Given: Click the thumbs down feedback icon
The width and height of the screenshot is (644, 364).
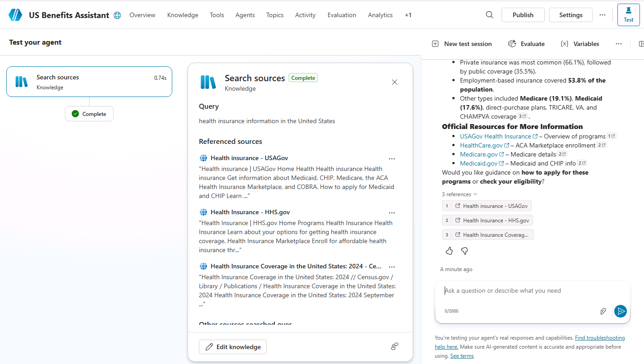Looking at the screenshot, I should coord(465,251).
